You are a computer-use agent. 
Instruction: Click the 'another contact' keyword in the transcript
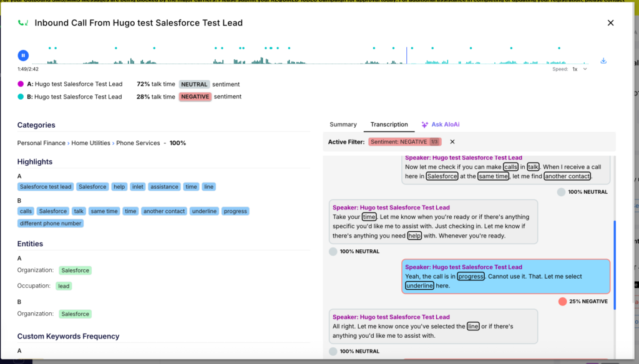[567, 176]
